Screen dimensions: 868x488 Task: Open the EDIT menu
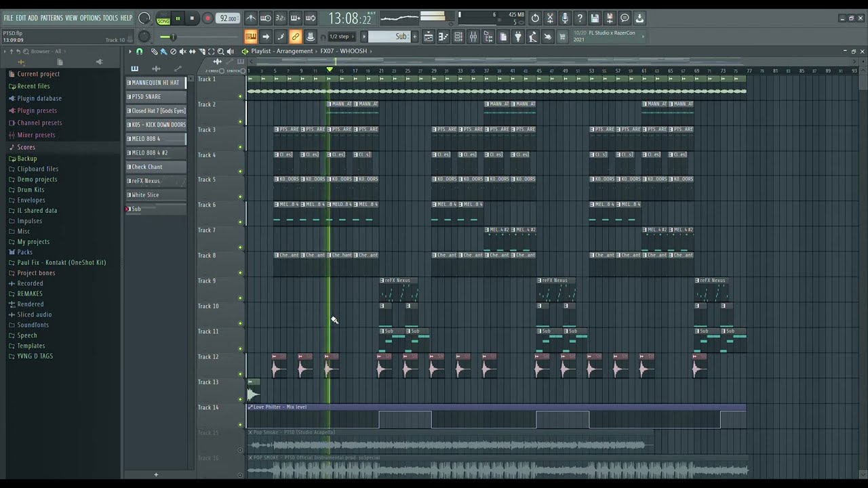(21, 18)
